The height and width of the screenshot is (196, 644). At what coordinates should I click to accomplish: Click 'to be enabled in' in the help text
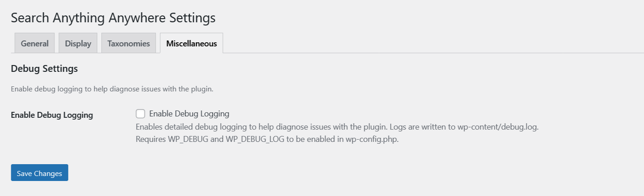[x=315, y=139]
